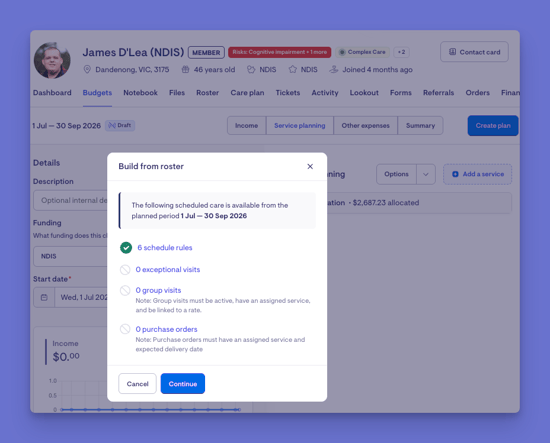Click the calendar icon beside Start date
550x443 pixels.
point(44,297)
